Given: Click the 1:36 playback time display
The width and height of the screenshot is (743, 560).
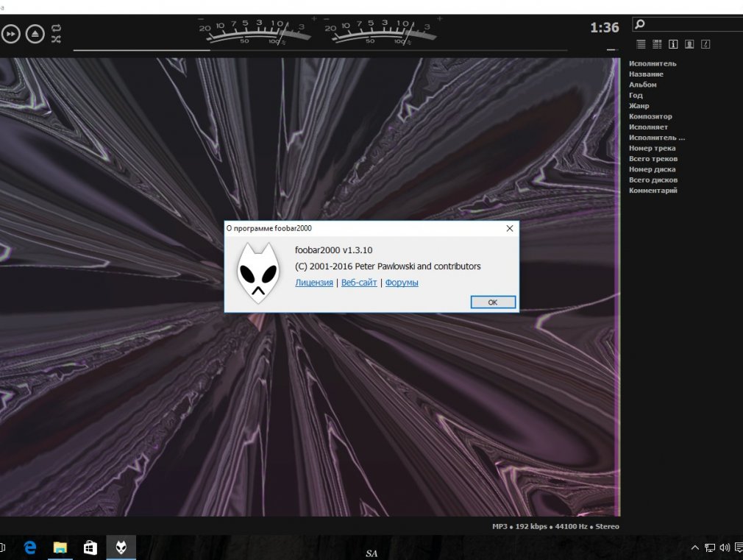Looking at the screenshot, I should 605,27.
